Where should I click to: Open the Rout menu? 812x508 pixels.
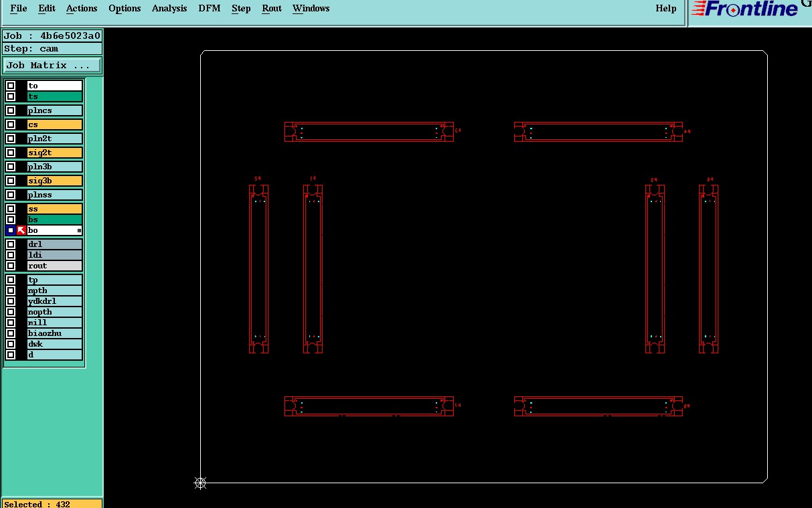point(272,9)
